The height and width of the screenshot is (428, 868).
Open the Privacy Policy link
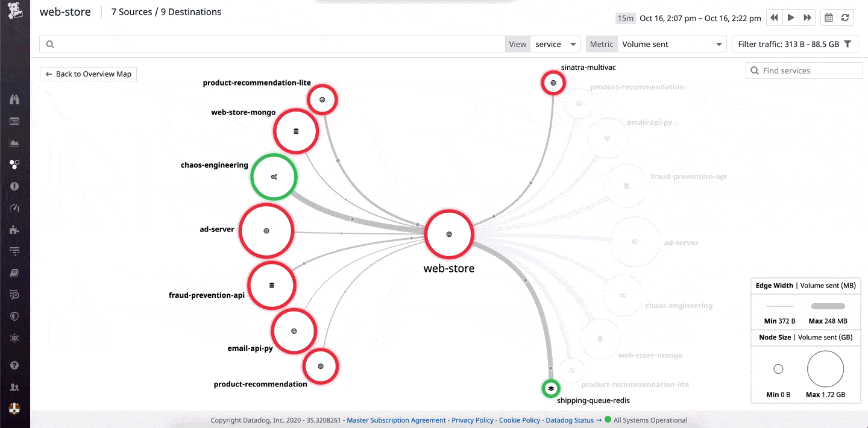(x=473, y=420)
